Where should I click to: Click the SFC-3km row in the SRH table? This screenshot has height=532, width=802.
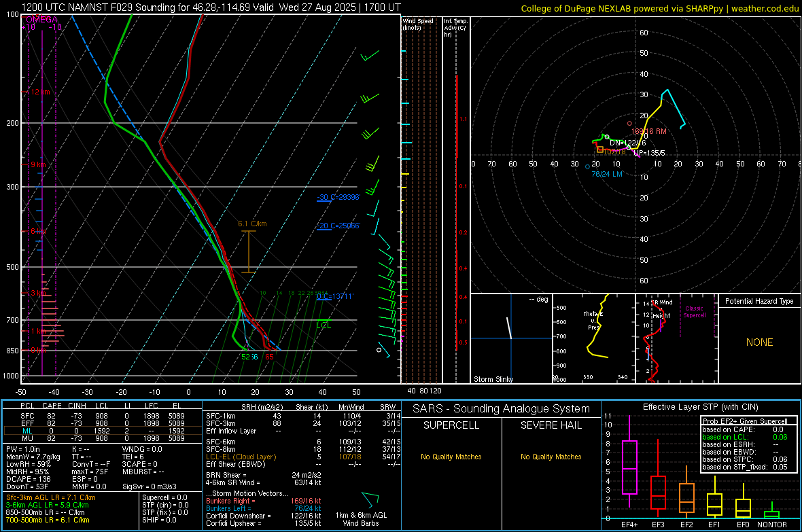[303, 423]
